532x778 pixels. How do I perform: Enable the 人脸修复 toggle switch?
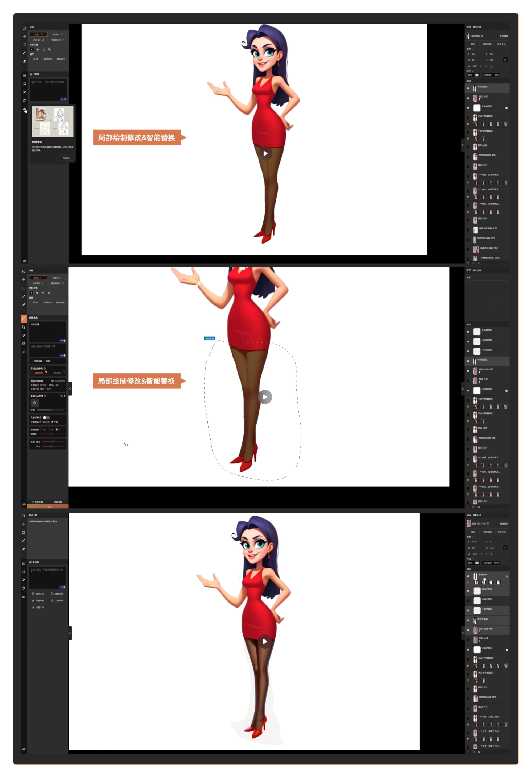pos(46,417)
